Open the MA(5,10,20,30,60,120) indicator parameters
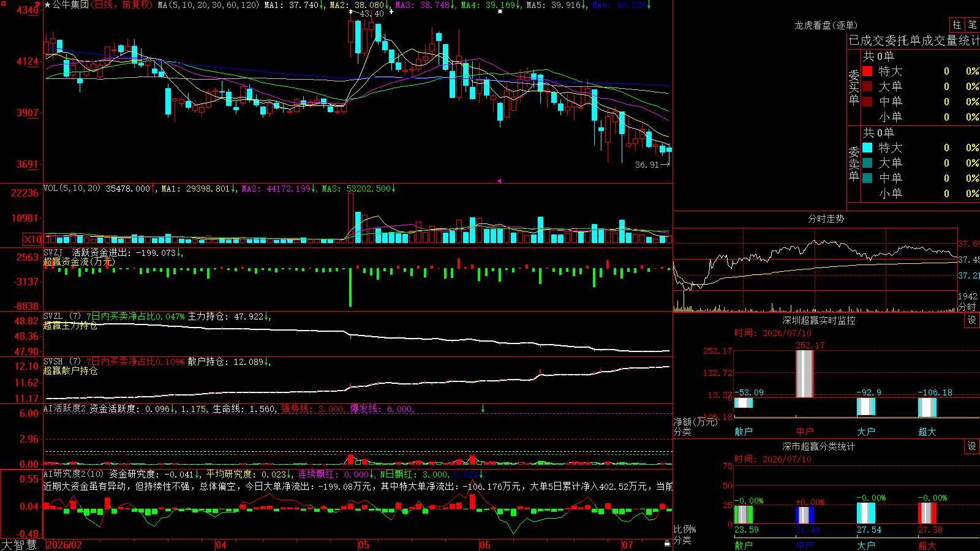Image resolution: width=980 pixels, height=551 pixels. pyautogui.click(x=208, y=5)
